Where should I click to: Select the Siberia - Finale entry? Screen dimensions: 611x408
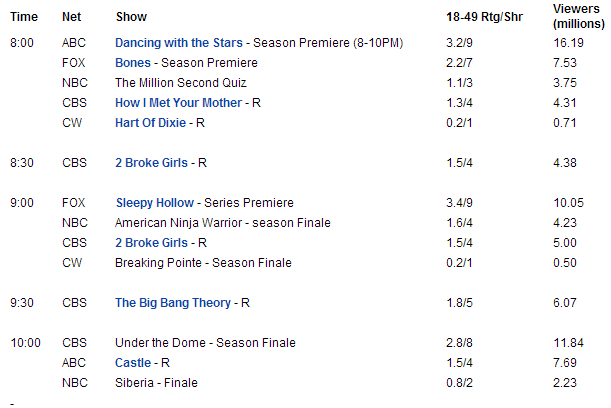pyautogui.click(x=156, y=383)
